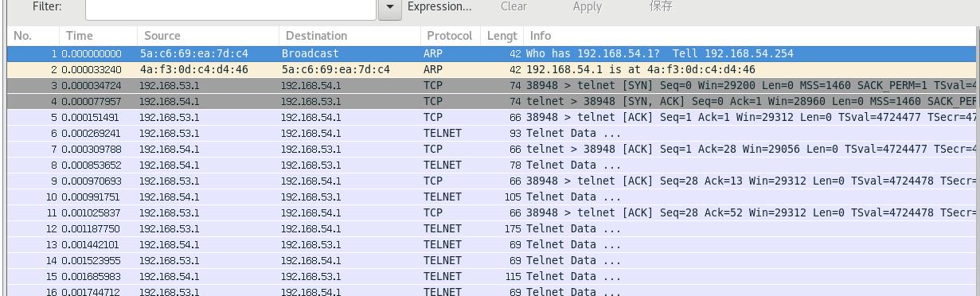Click the Filter: label
This screenshot has width=980, height=296.
tap(48, 6)
